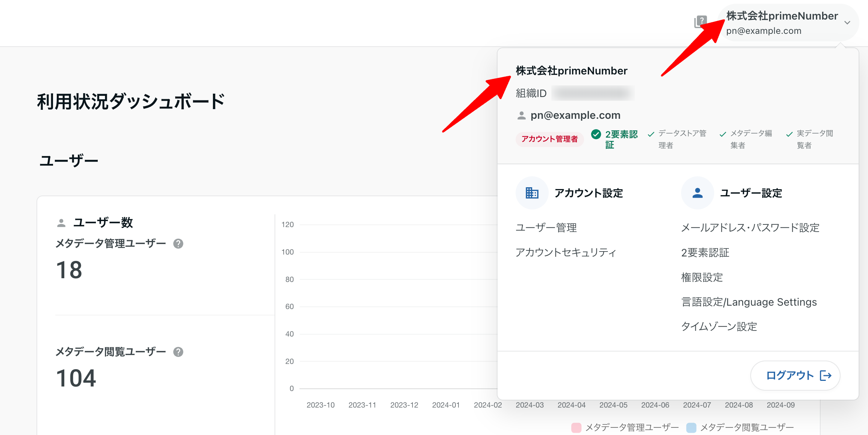Viewport: 868px width, 435px height.
Task: Click the ログアウト button
Action: coord(795,376)
